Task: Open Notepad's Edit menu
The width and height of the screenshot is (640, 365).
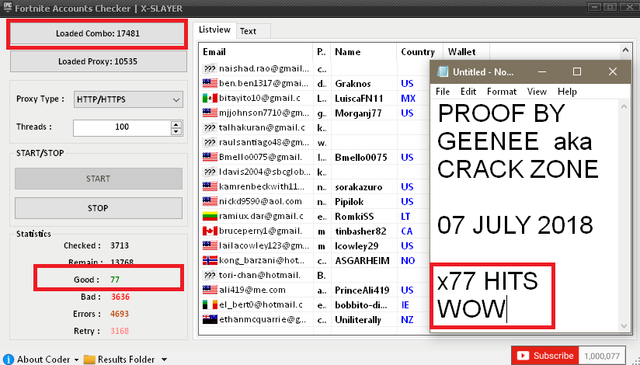Action: [468, 92]
